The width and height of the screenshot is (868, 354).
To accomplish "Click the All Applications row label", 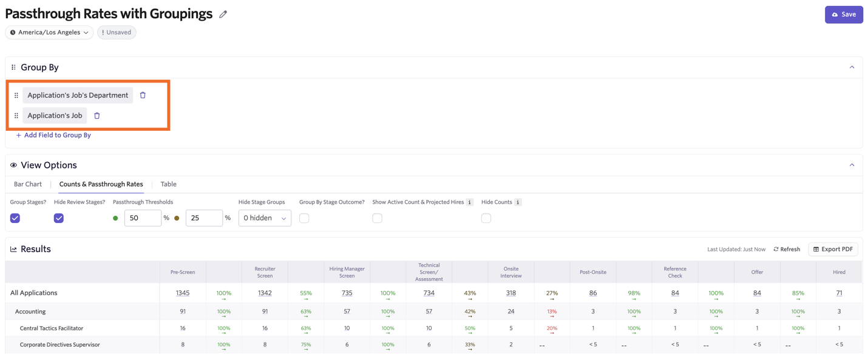I will (34, 293).
